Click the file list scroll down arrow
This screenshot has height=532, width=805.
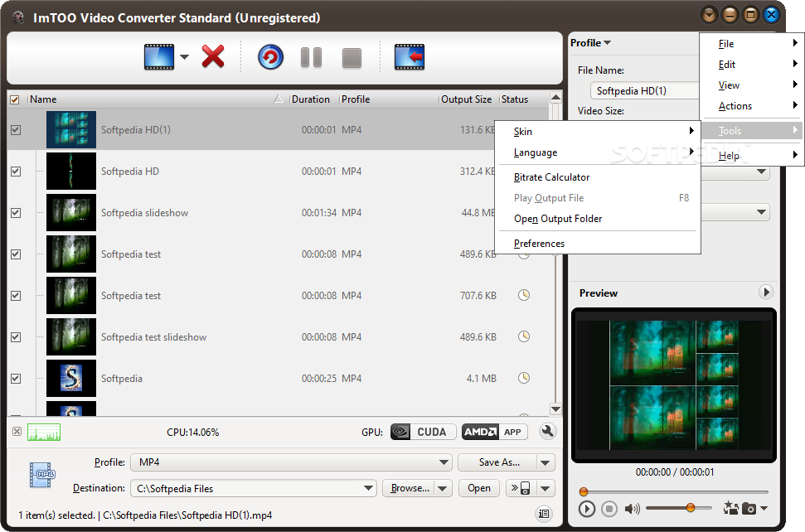[x=555, y=409]
